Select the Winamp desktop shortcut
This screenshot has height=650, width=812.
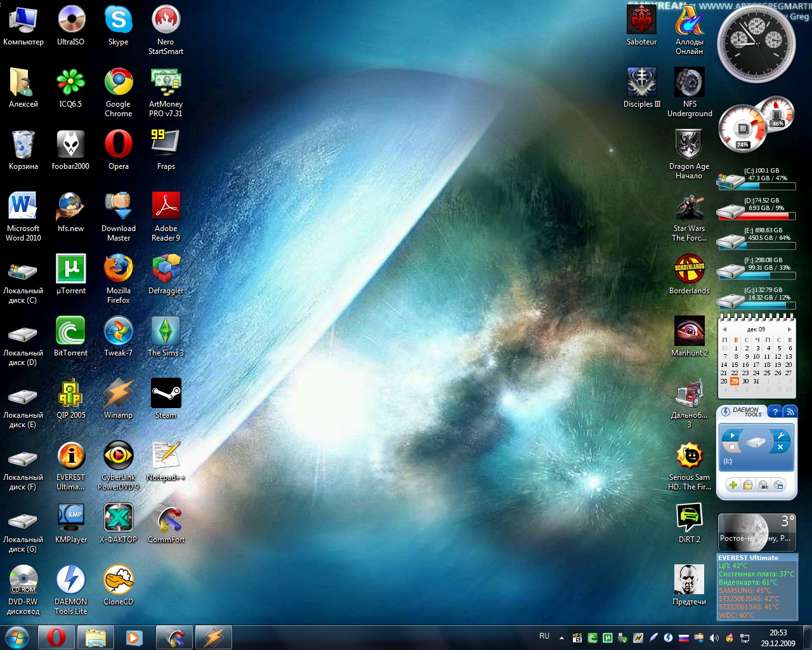(119, 399)
